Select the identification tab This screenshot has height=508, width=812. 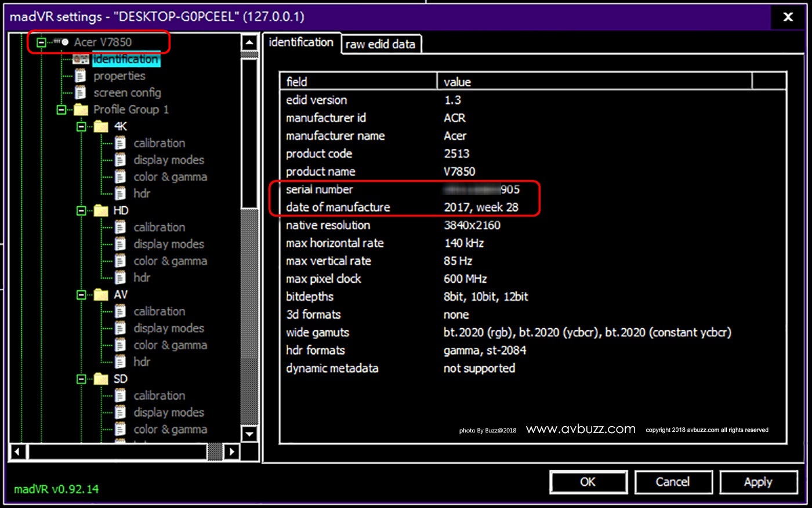[x=301, y=42]
